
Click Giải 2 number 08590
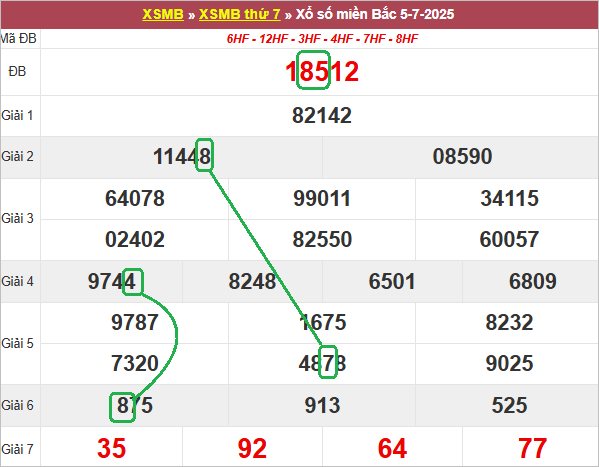462,156
